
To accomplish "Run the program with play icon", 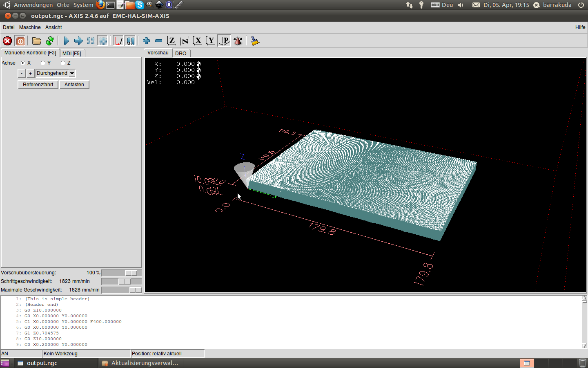I will click(67, 41).
